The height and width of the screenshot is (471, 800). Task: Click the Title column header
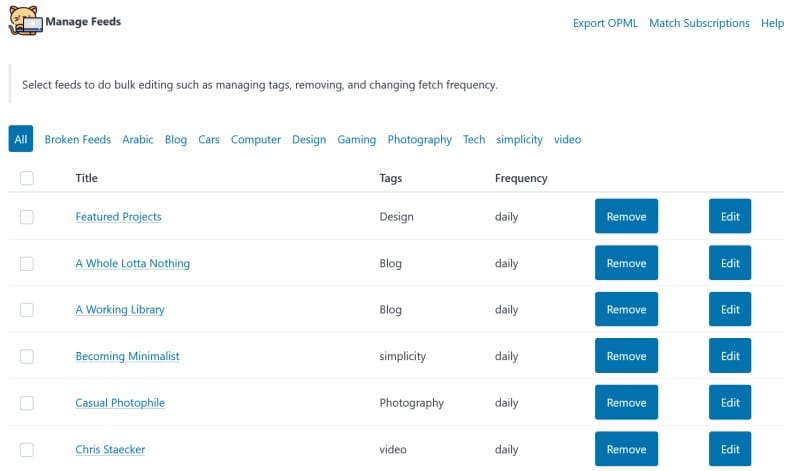coord(87,178)
